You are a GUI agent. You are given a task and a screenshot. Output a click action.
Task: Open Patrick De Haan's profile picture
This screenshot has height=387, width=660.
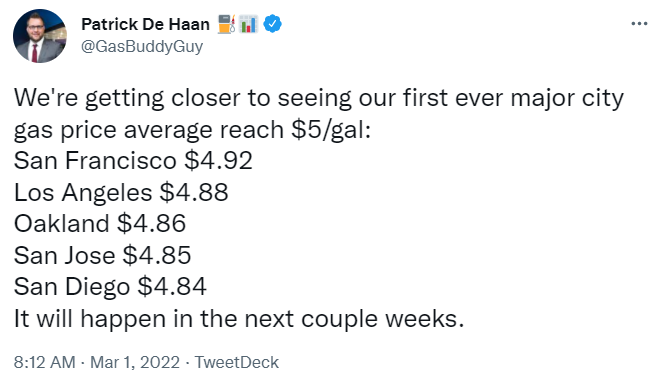pyautogui.click(x=40, y=36)
